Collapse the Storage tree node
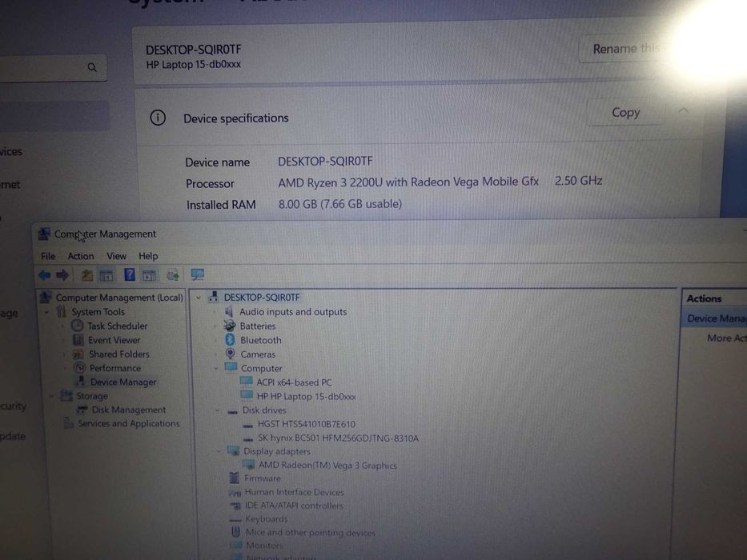The image size is (747, 560). click(51, 396)
